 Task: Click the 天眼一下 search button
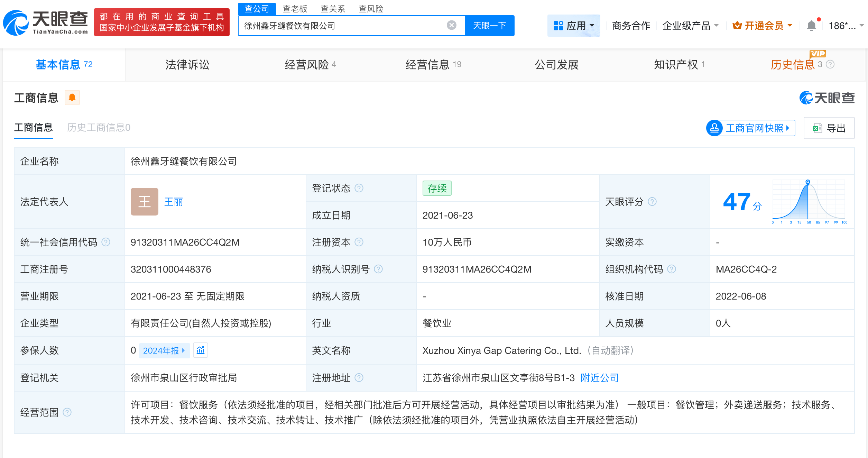click(489, 25)
